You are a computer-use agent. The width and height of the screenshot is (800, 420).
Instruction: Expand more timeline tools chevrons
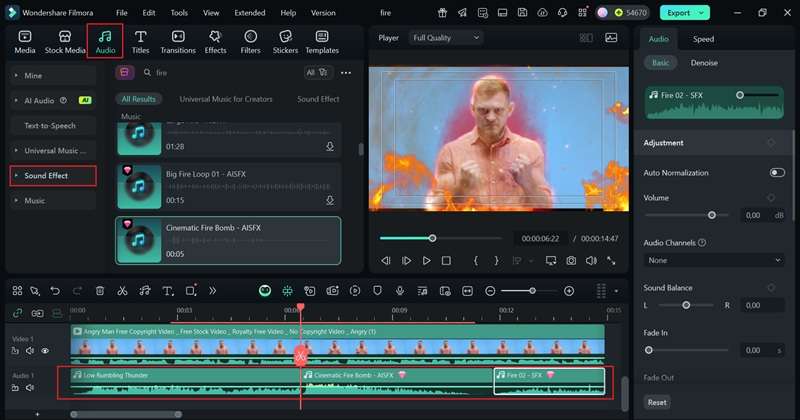point(212,291)
